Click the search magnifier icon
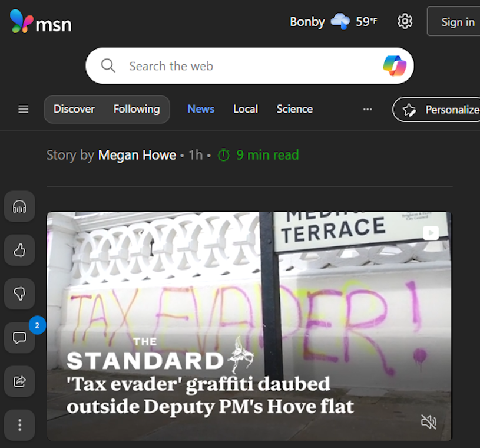The width and height of the screenshot is (480, 448). pos(108,65)
